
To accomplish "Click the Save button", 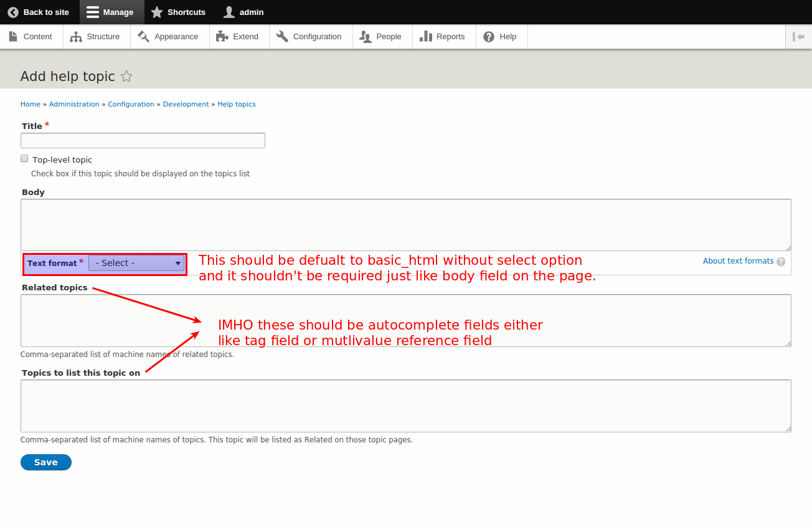I will click(45, 462).
